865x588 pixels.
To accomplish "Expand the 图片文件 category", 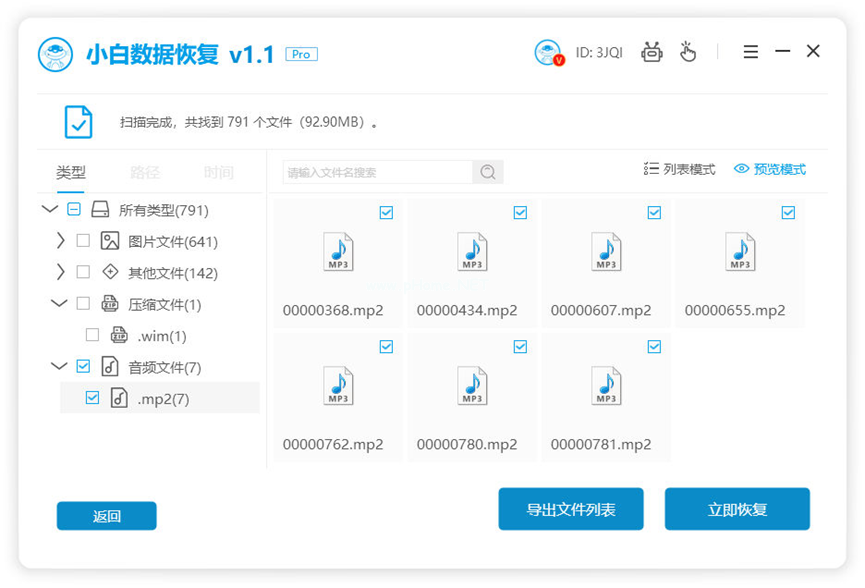I will (60, 240).
